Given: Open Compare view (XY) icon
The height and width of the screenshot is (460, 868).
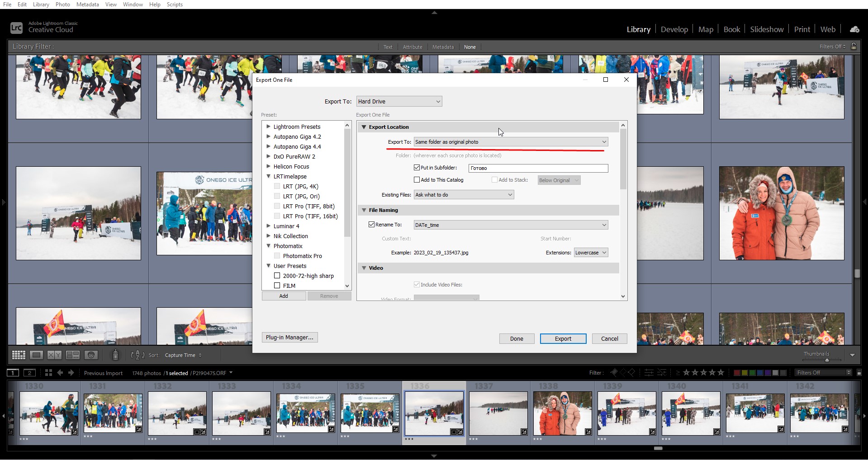Looking at the screenshot, I should coord(54,355).
